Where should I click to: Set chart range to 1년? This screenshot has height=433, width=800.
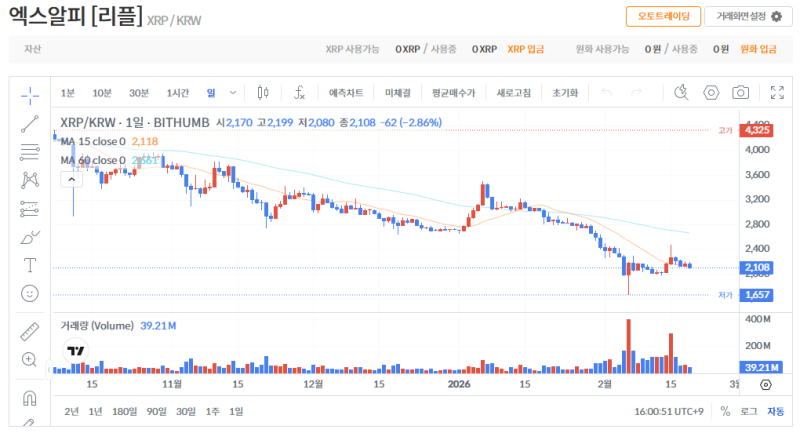[95, 411]
